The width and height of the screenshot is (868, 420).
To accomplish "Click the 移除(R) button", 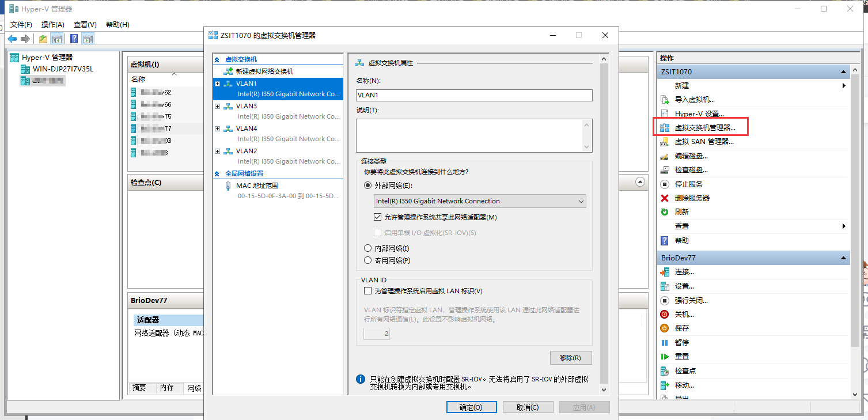I will 571,358.
